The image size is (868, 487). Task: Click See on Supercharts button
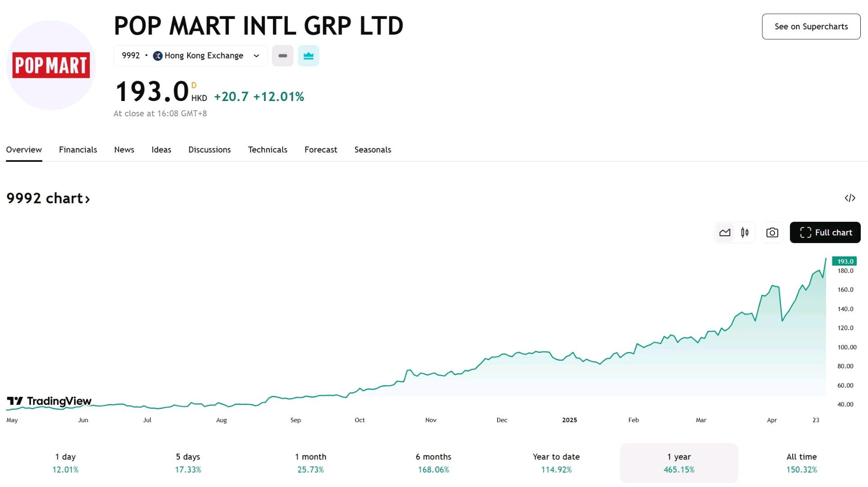[811, 27]
